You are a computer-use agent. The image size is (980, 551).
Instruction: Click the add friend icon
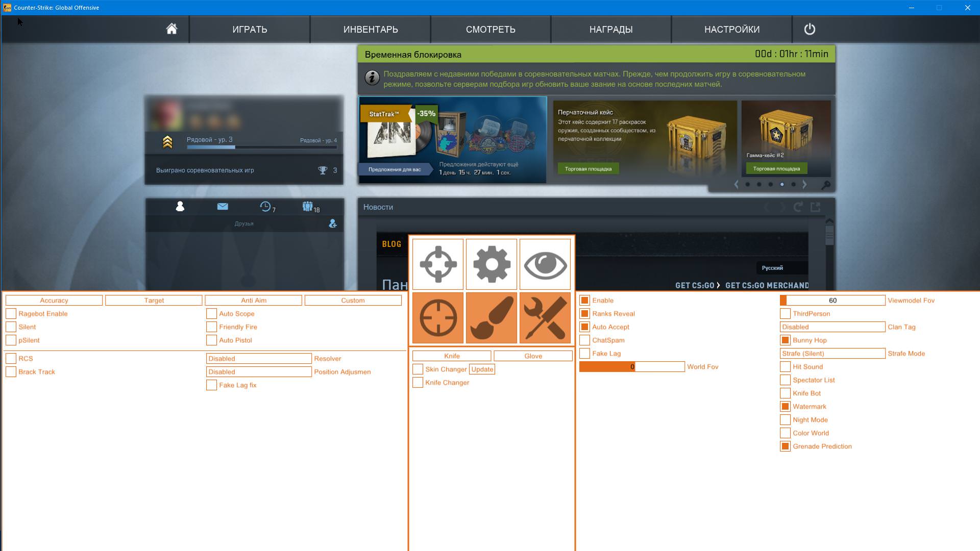click(333, 223)
